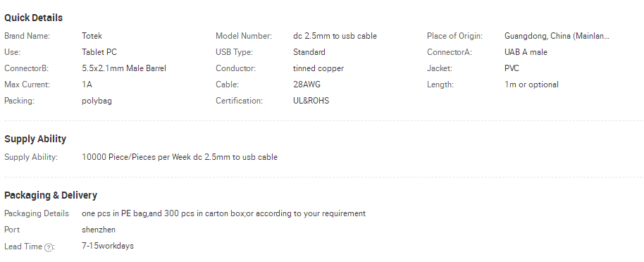644x262 pixels.
Task: Select the 1m or optional length value
Action: click(x=531, y=85)
